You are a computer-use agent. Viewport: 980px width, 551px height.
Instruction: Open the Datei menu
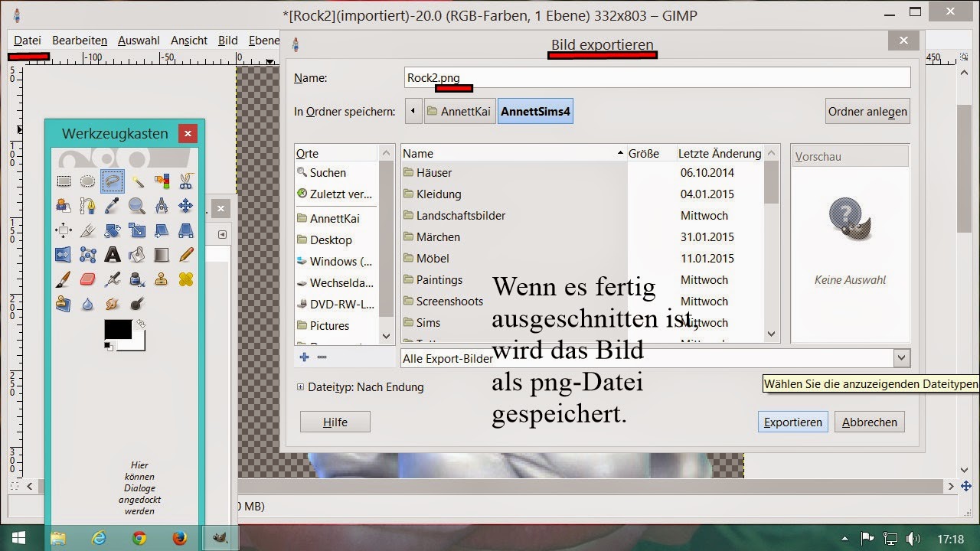pos(28,41)
